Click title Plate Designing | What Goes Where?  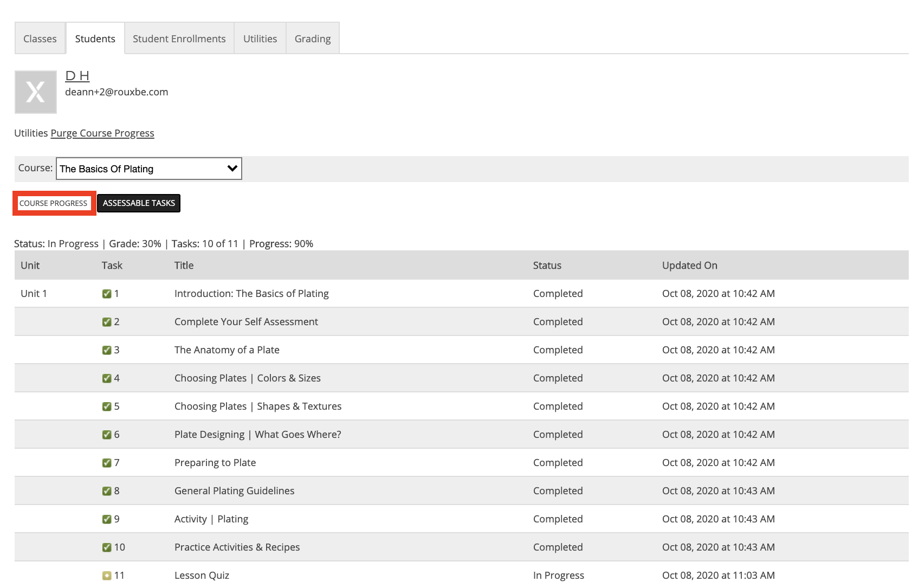point(258,435)
